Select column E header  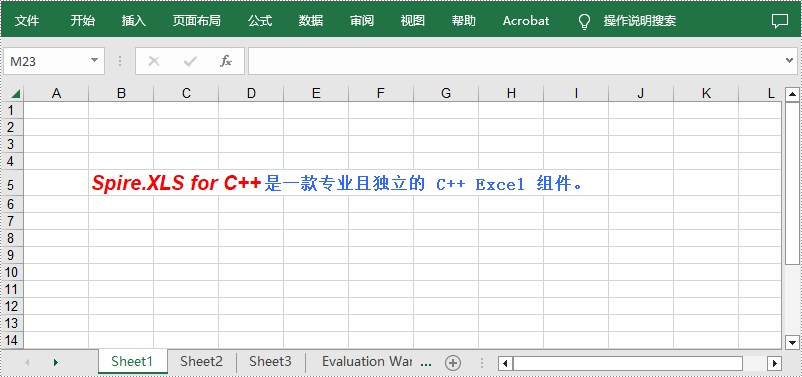pos(316,93)
